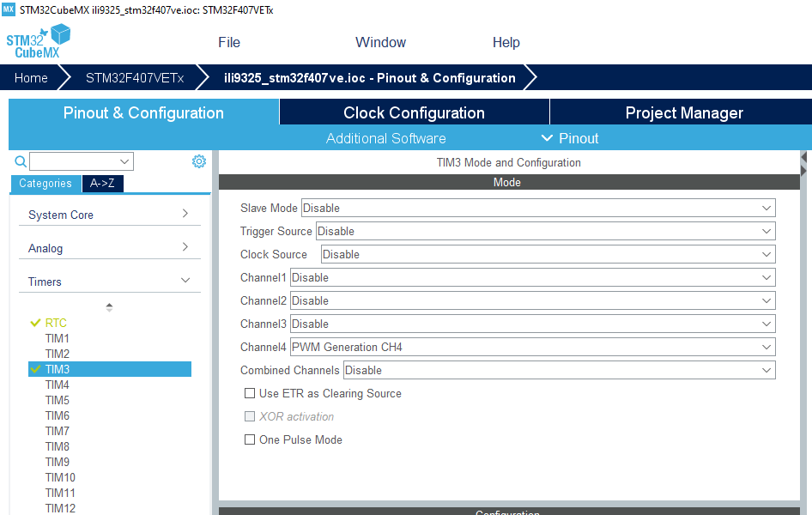Select TIM6 in timers list

point(57,415)
